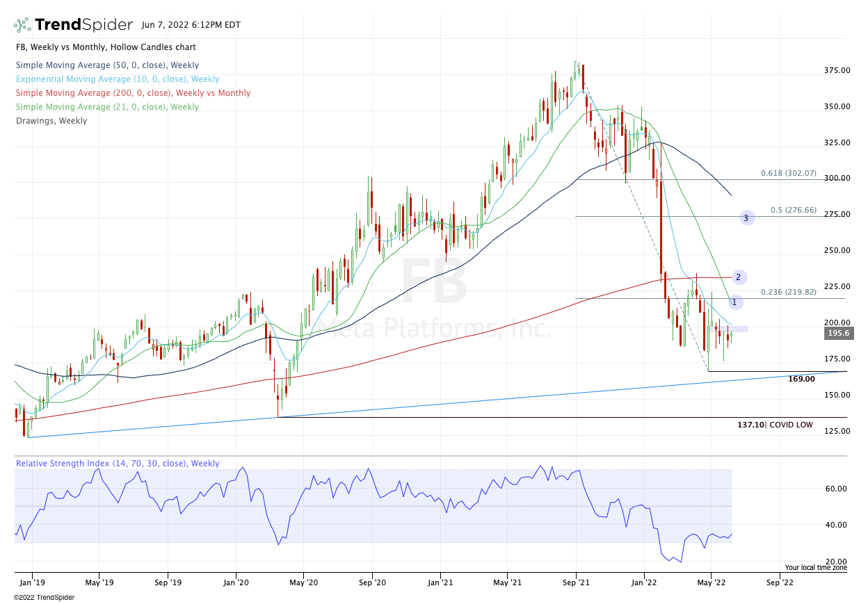
Task: Select the Simple Moving Average 200 legend
Action: pyautogui.click(x=133, y=93)
